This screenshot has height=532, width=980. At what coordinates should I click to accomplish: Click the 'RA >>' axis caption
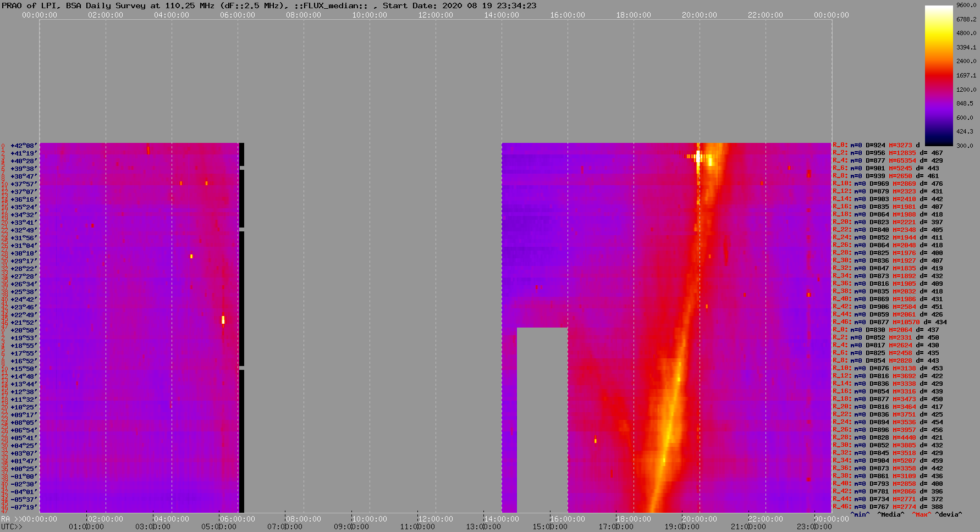point(10,519)
